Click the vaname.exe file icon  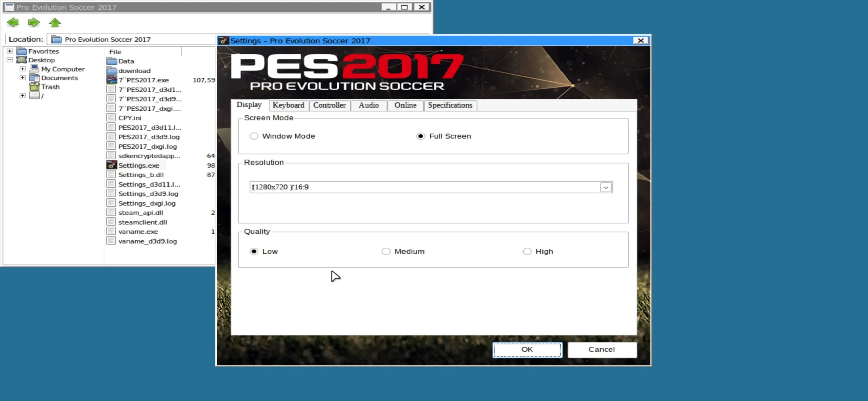[x=111, y=231]
